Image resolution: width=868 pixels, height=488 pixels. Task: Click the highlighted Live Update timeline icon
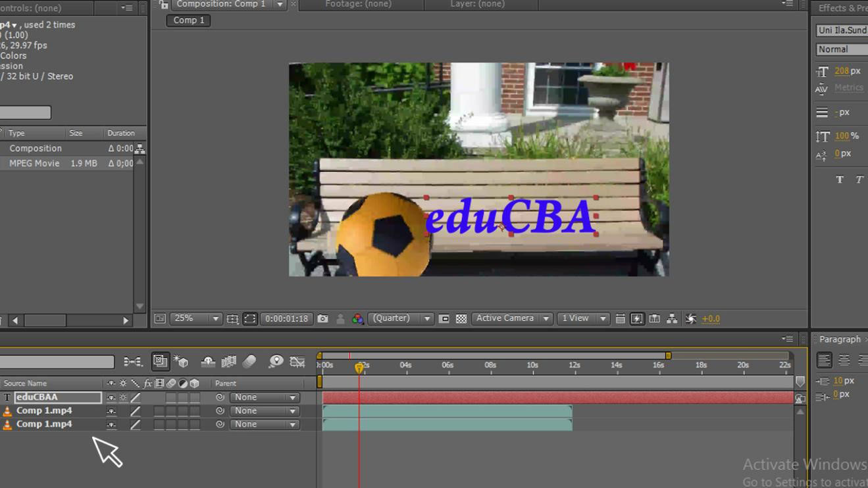click(x=159, y=361)
